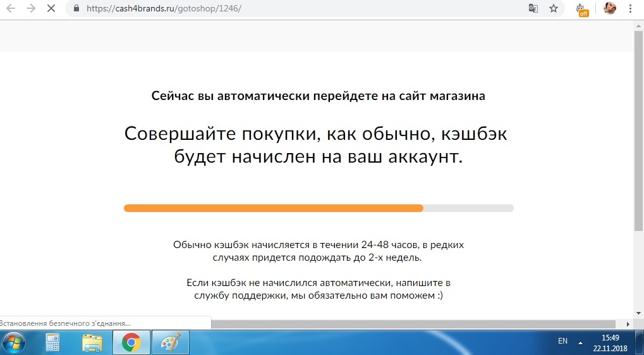This screenshot has height=355, width=644.
Task: Show hidden tray icons arrow
Action: pyautogui.click(x=580, y=342)
